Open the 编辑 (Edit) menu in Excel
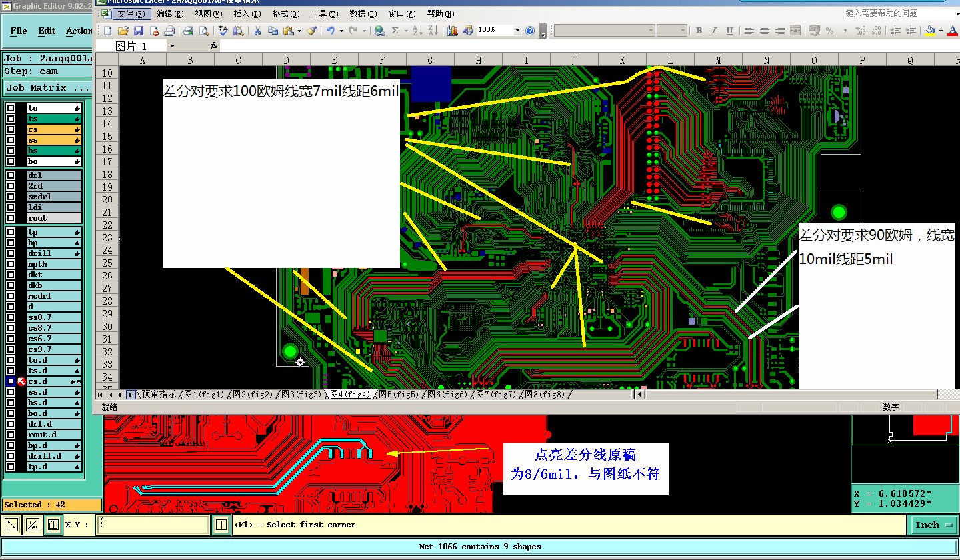Viewport: 960px width, 560px height. [x=170, y=13]
